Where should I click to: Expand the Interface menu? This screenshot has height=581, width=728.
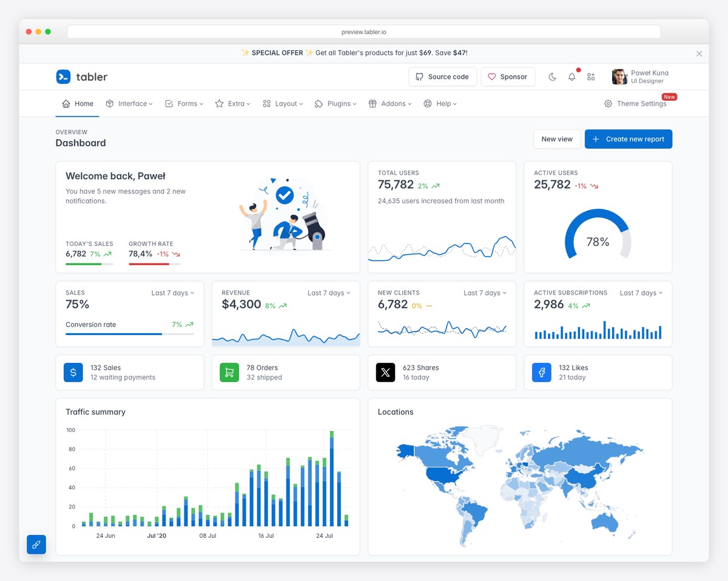129,103
